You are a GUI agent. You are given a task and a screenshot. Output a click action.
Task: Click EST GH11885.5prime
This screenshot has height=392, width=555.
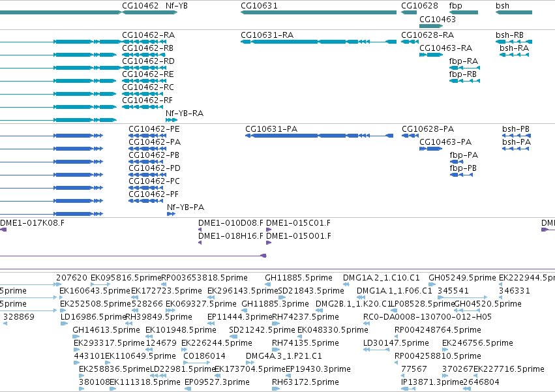(x=299, y=278)
